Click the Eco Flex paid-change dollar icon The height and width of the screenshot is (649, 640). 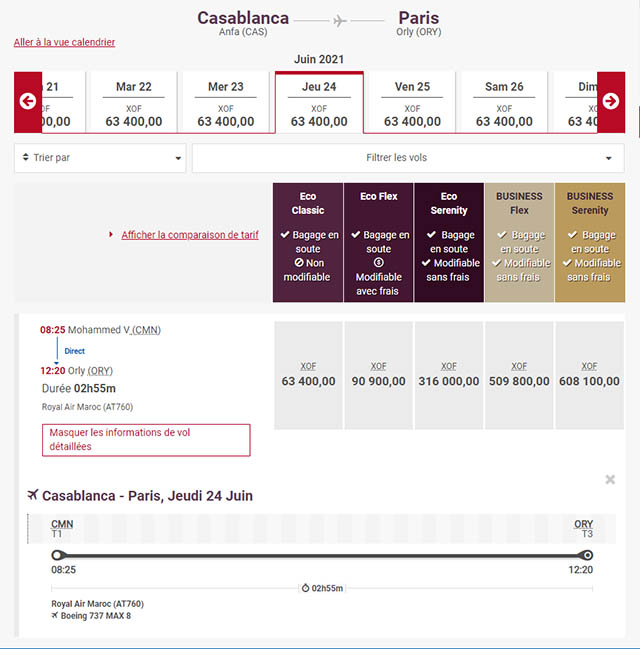pos(379,263)
